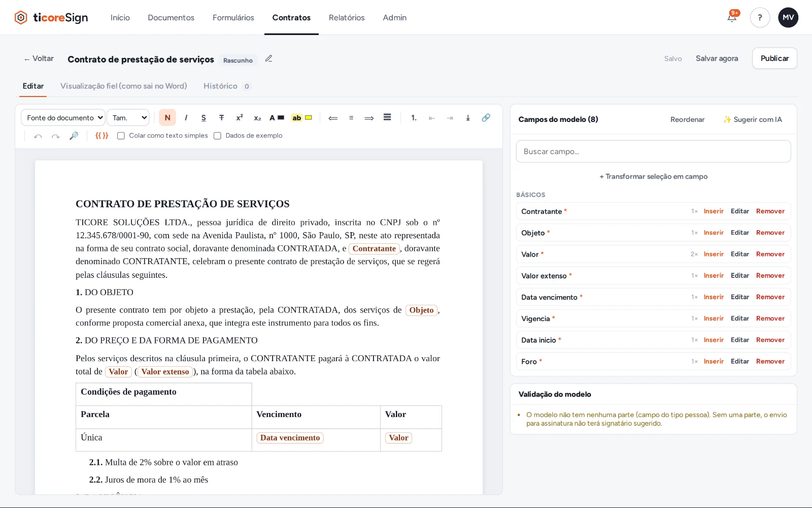Enable "Colar como texto simples" checkbox
Viewport: 812px width, 508px height.
(121, 136)
